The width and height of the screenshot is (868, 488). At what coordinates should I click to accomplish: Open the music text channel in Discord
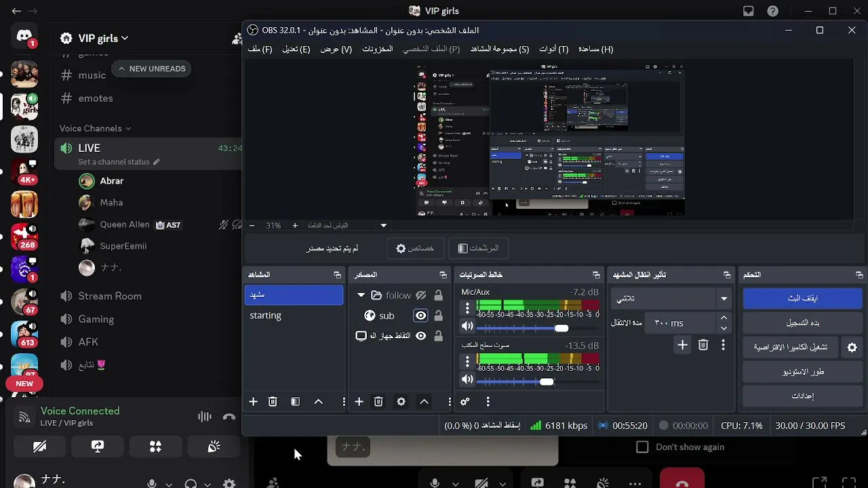(x=92, y=75)
